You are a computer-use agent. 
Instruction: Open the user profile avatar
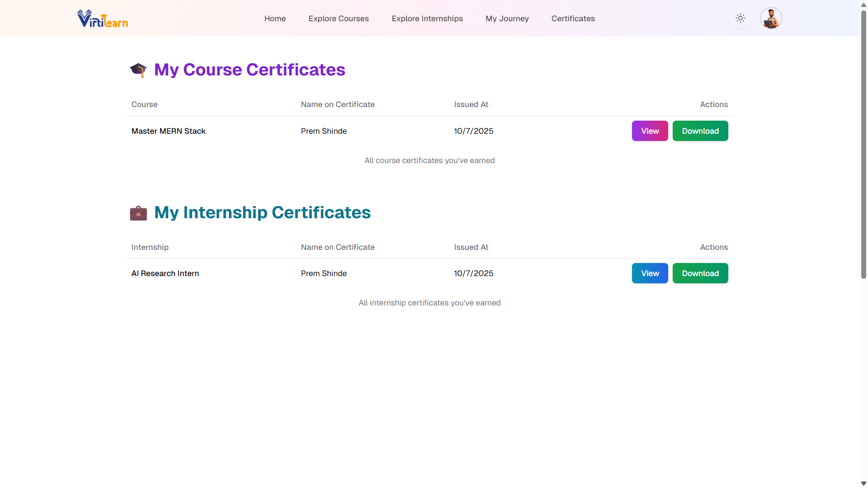pyautogui.click(x=771, y=19)
